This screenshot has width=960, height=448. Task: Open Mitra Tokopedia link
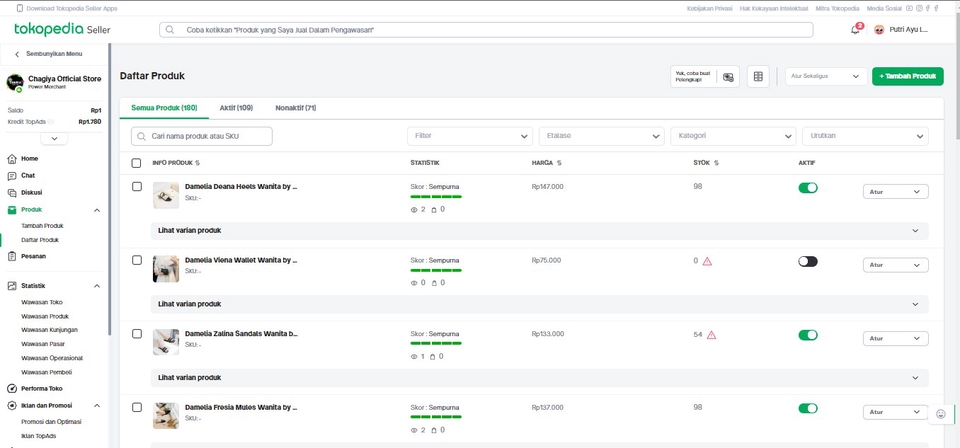point(838,9)
